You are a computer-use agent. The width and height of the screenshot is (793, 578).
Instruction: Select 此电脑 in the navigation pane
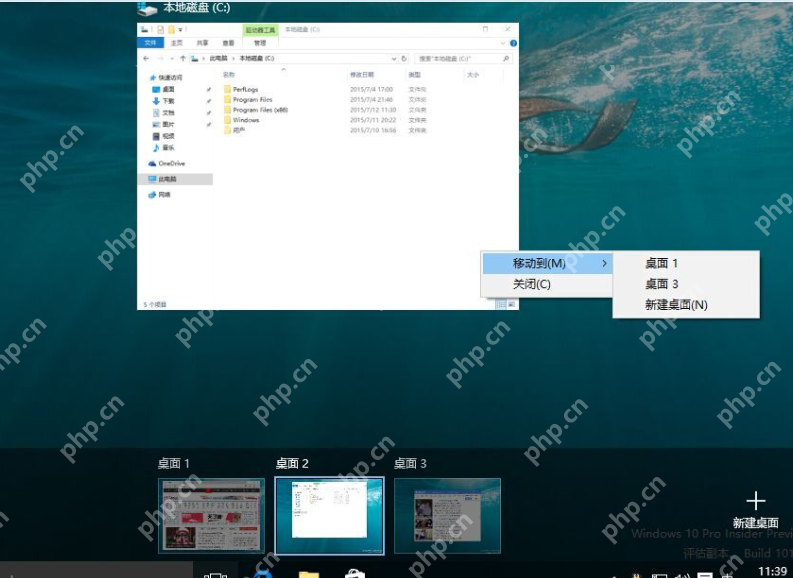175,179
